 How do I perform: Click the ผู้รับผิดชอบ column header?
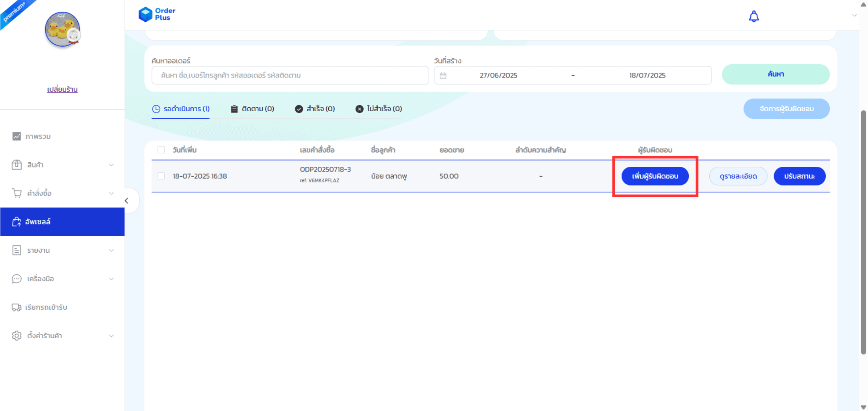[x=655, y=150]
